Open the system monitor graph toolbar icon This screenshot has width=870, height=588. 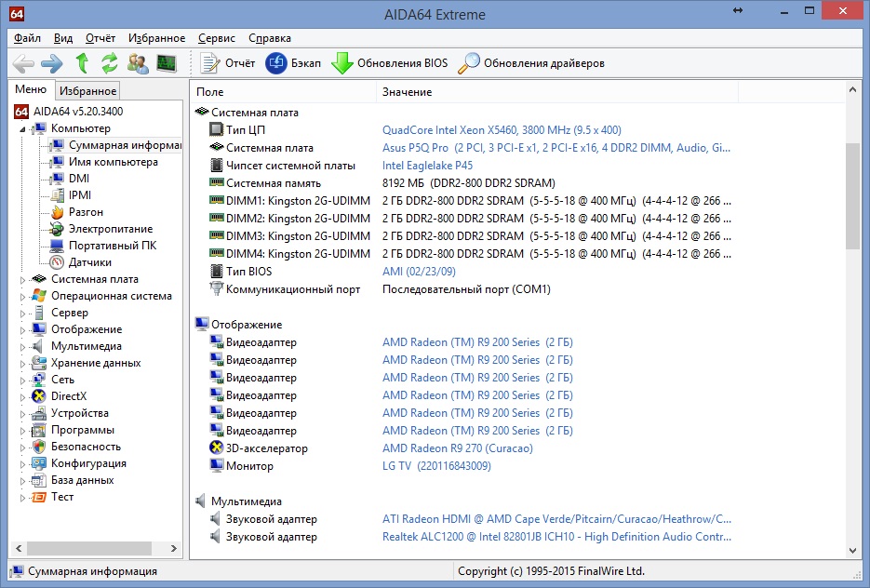coord(166,63)
